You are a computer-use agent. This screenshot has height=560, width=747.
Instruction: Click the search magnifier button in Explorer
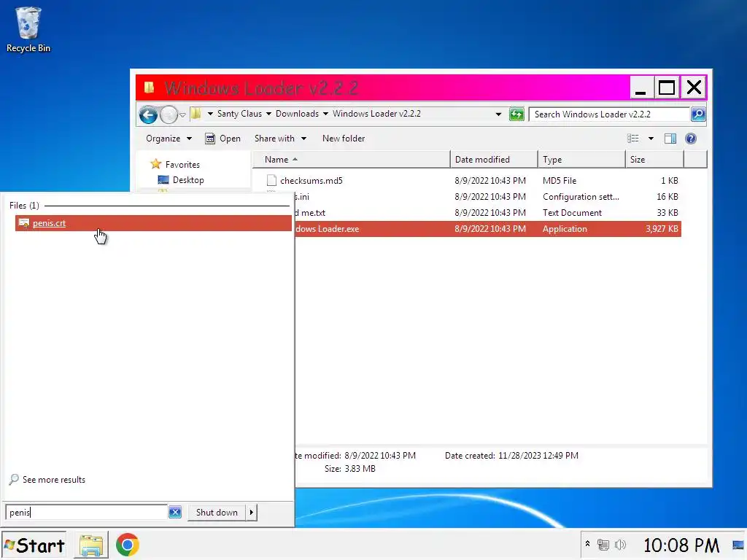(698, 114)
